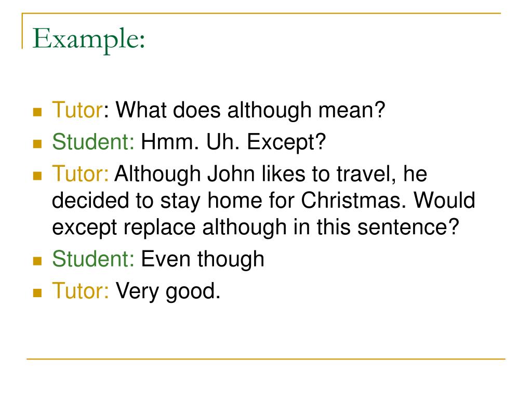The image size is (532, 399).
Task: Click the text 'Very good.'
Action: pyautogui.click(x=168, y=291)
